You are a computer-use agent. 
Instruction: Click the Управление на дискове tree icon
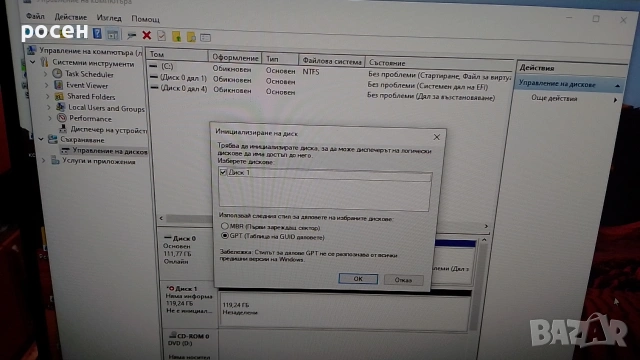coord(65,150)
